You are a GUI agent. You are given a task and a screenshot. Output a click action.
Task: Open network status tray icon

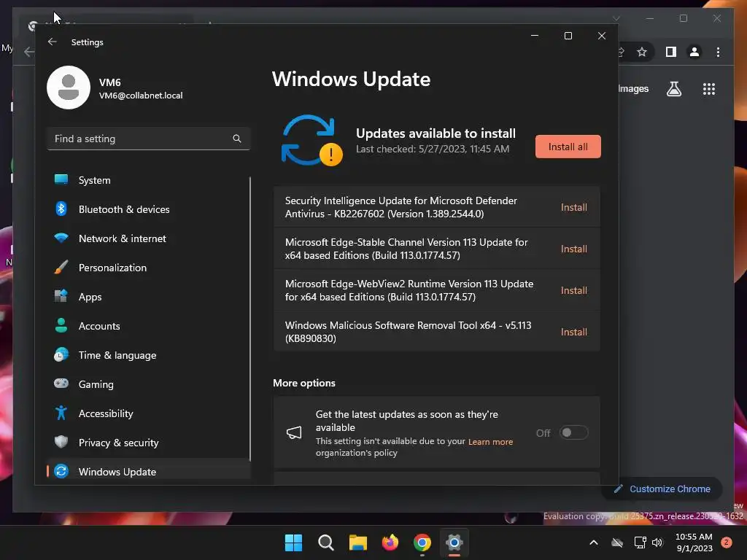click(x=640, y=542)
